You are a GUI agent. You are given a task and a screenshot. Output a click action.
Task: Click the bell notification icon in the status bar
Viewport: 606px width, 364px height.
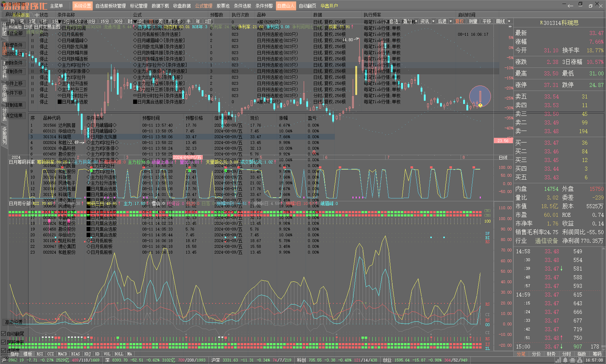pos(565,360)
